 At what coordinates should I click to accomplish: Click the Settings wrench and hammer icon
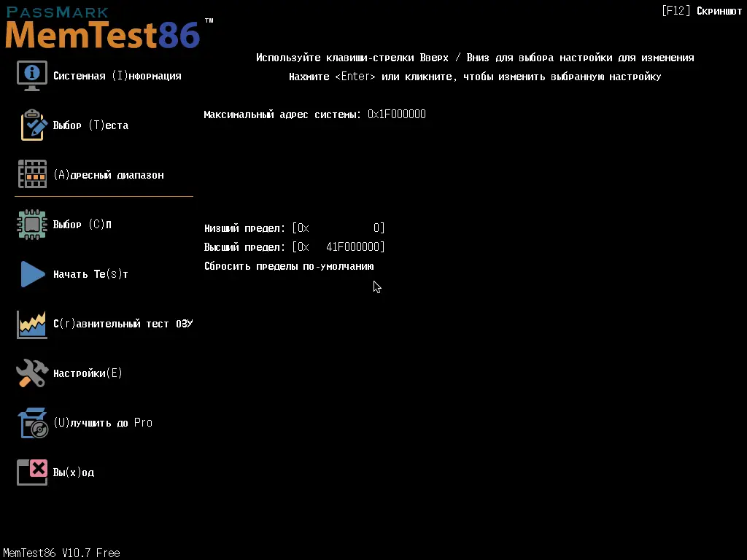(x=32, y=373)
